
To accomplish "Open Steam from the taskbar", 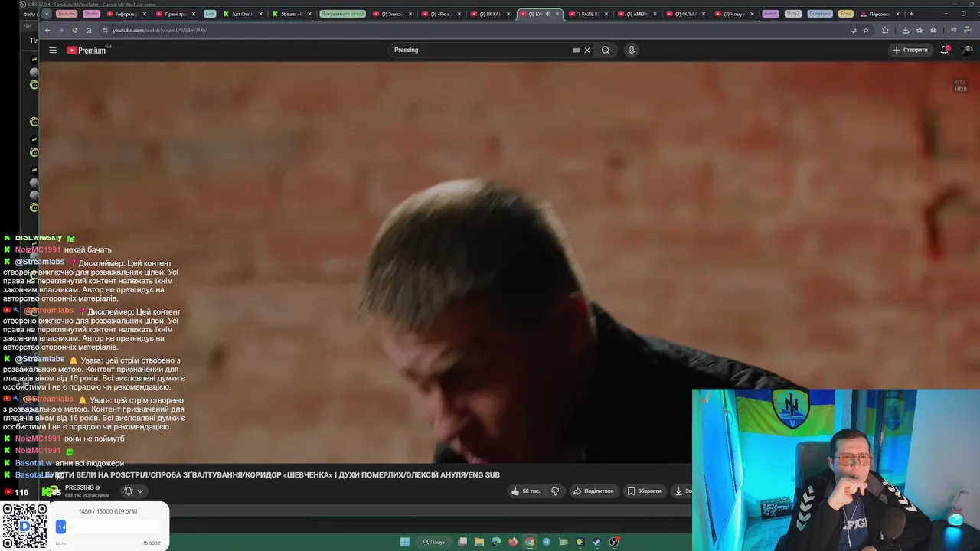I will 597,542.
